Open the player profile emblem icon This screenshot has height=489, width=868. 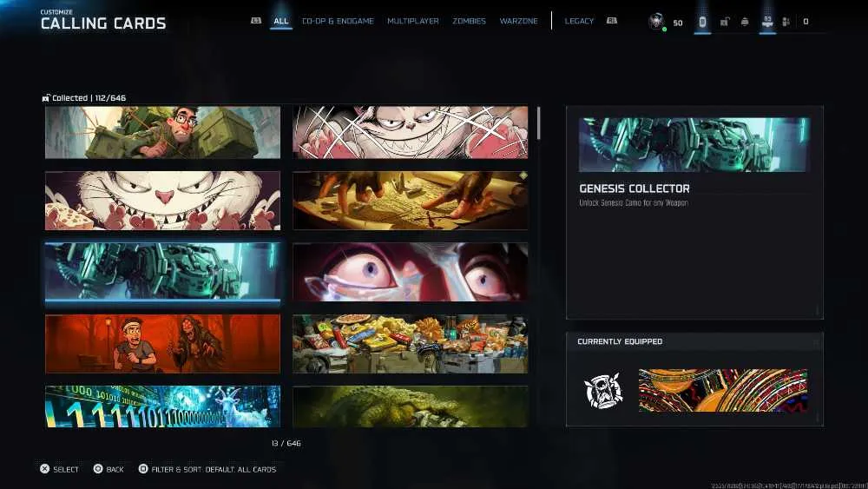tap(656, 22)
